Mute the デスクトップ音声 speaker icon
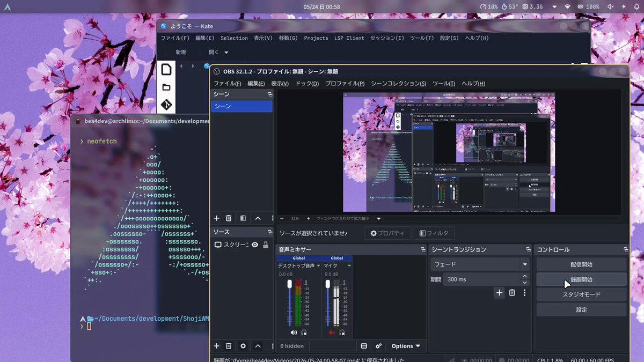The width and height of the screenshot is (644, 362). (294, 333)
